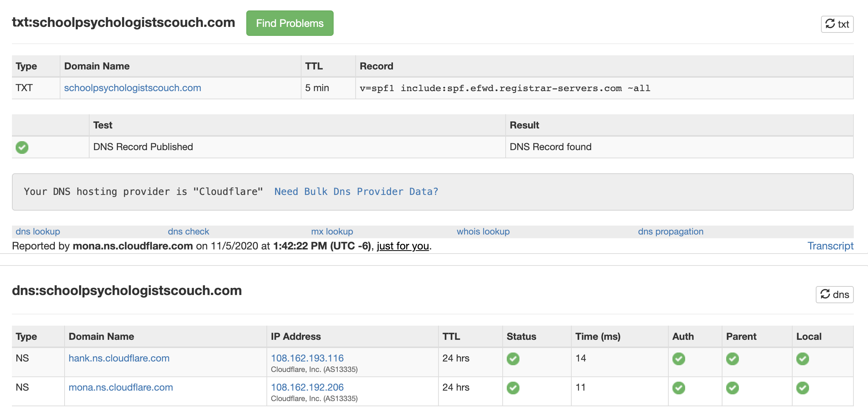Viewport: 868px width, 416px height.
Task: Click the Local column header
Action: coord(823,336)
